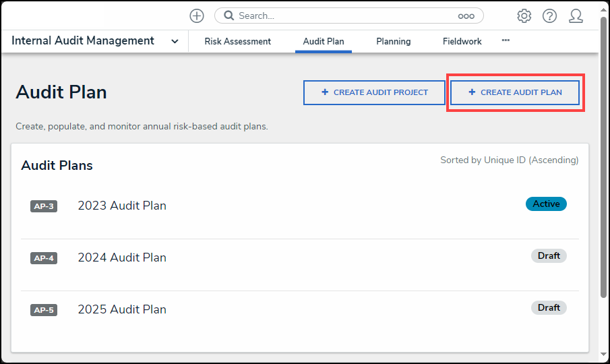This screenshot has height=364, width=610.
Task: Show more navigation tabs via ellipsis
Action: 506,40
